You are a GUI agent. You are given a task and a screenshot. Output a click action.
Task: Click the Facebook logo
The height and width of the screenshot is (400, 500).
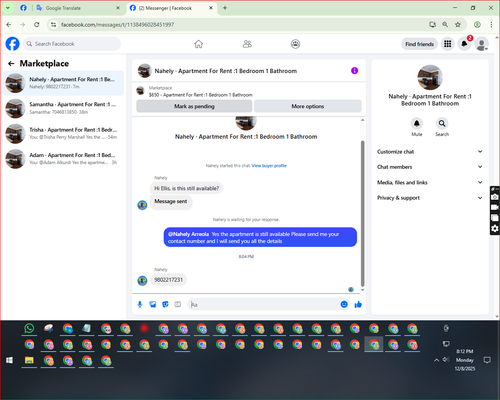13,44
